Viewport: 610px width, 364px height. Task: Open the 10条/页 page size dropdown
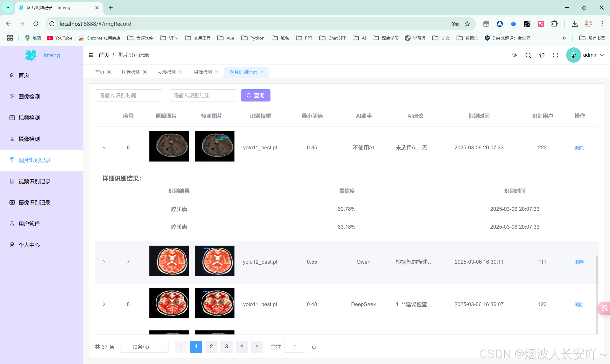point(145,347)
